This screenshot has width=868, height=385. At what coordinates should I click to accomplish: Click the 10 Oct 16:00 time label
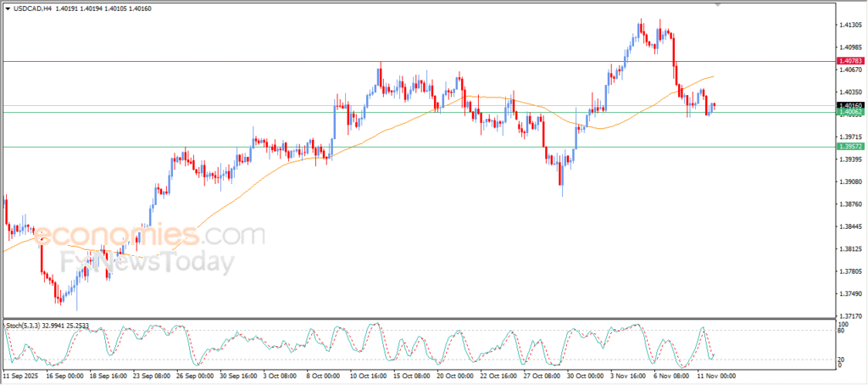tap(368, 376)
